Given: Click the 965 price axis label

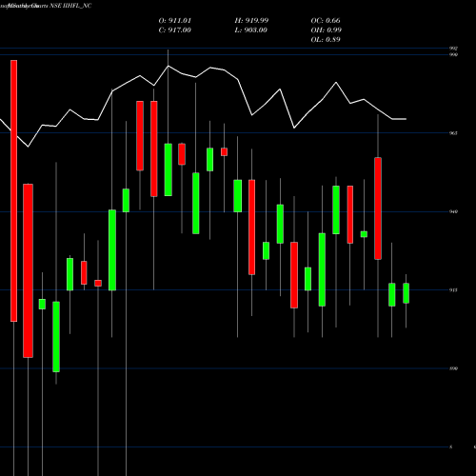Looking at the screenshot, I should [453, 133].
